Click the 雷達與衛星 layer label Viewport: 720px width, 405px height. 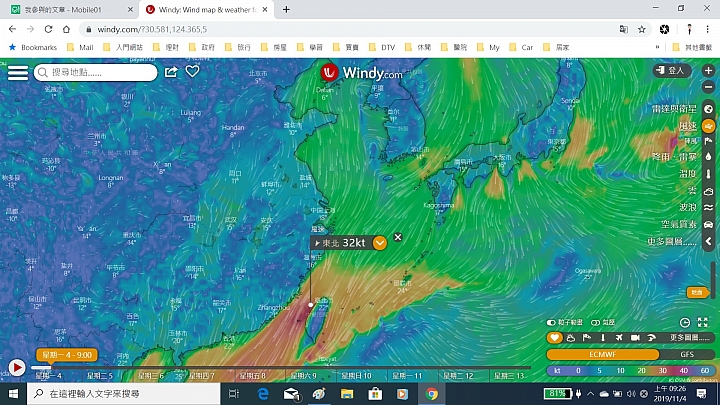(x=674, y=109)
